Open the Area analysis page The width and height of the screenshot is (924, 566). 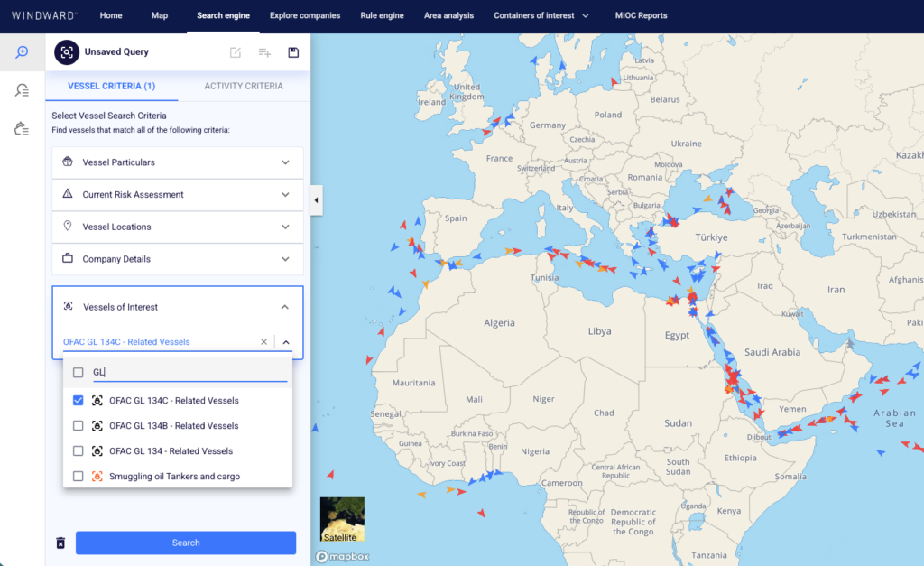(x=448, y=15)
